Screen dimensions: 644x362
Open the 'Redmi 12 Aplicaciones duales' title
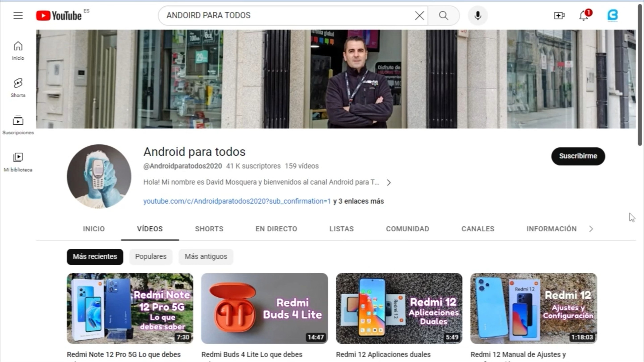[x=383, y=355]
